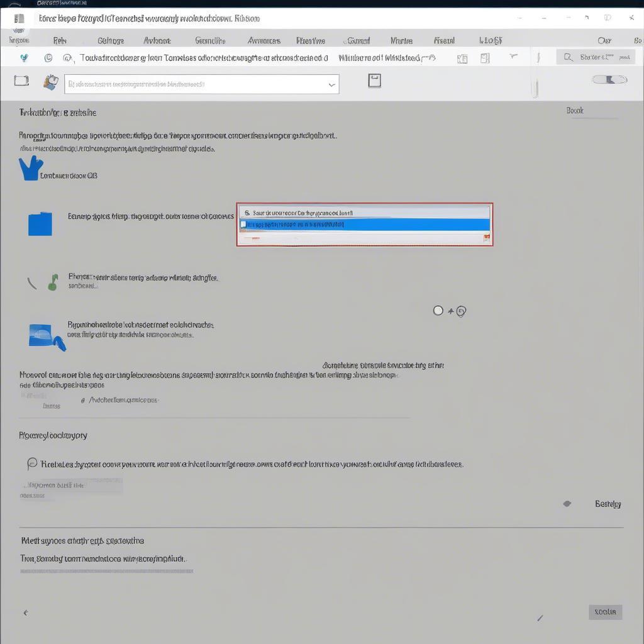Click the colorful paint icon beside combo box
644x644 pixels.
[50, 82]
